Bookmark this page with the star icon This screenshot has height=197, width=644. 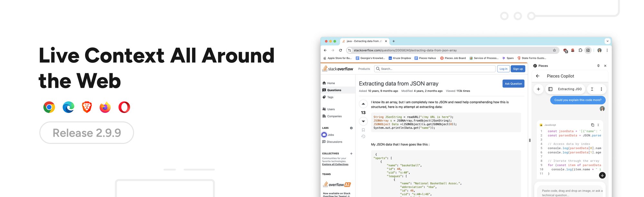coord(554,50)
